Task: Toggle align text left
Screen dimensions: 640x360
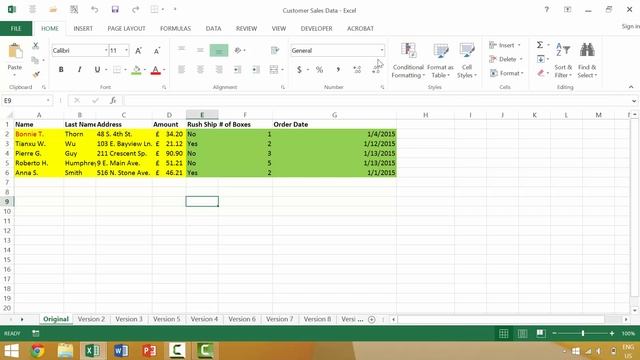Action: [182, 70]
